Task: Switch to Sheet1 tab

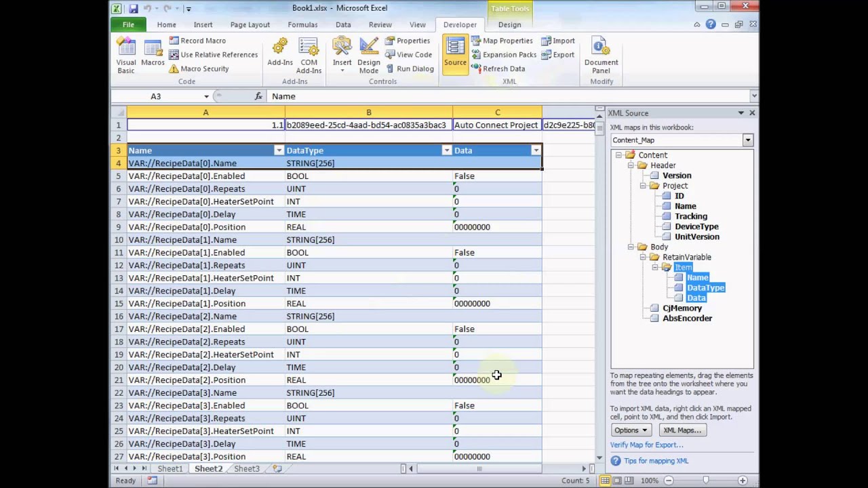Action: coord(170,469)
